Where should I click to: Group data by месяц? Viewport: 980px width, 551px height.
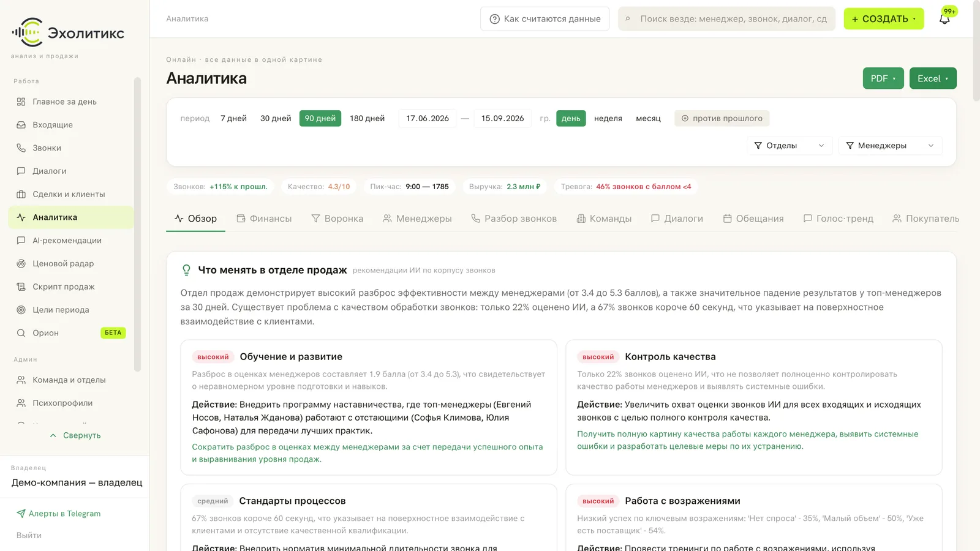click(648, 118)
